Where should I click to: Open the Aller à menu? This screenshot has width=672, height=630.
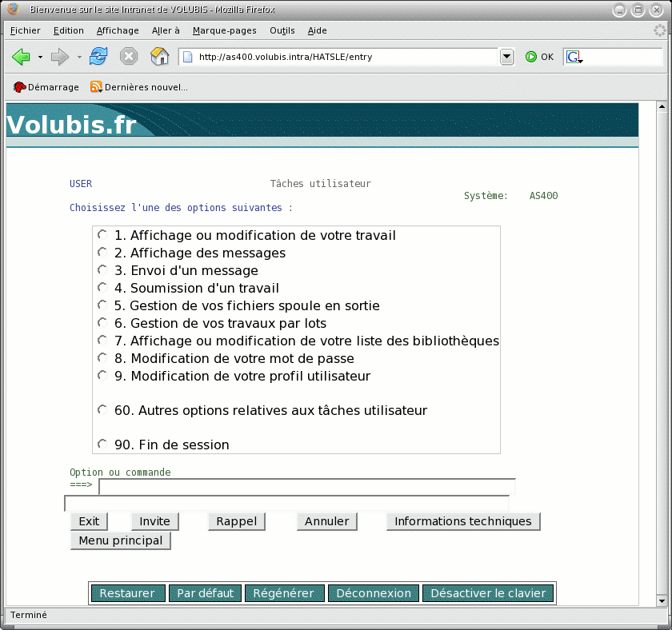(x=166, y=30)
